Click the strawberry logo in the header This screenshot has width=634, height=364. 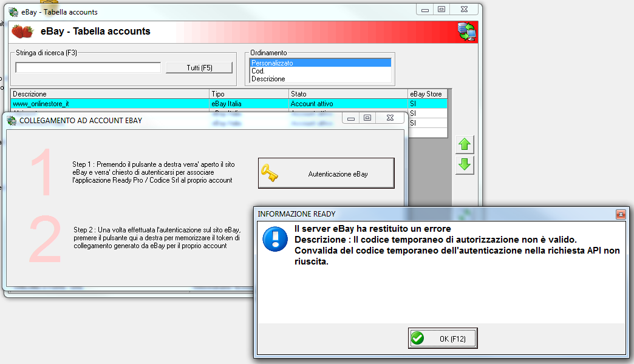[x=22, y=32]
